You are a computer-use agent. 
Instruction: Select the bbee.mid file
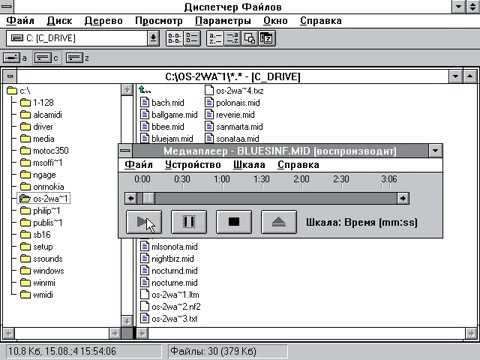click(x=162, y=127)
